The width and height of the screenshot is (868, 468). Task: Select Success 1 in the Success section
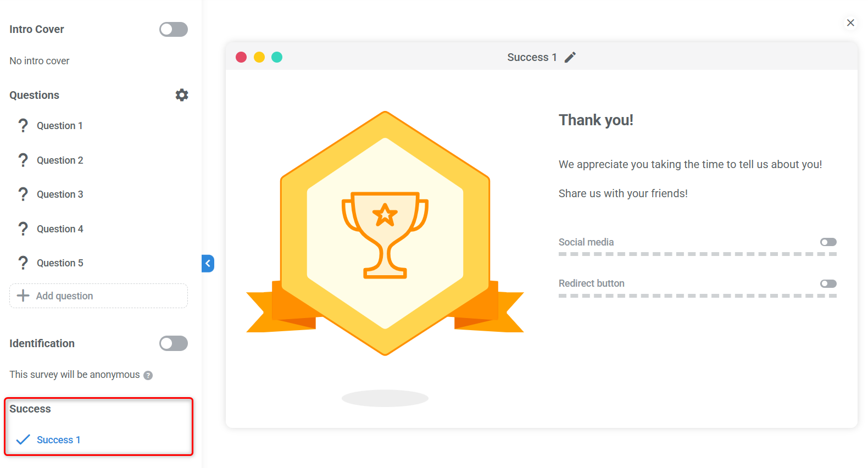[x=59, y=439]
